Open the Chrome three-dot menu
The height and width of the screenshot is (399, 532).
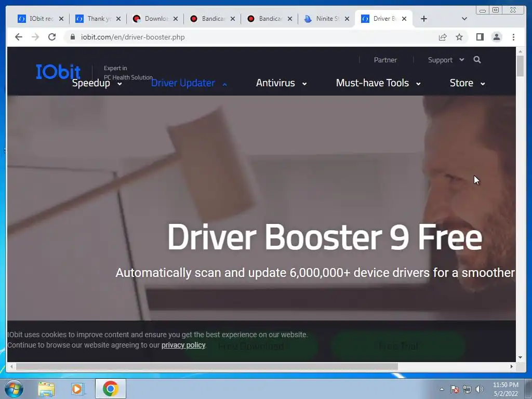tap(513, 37)
